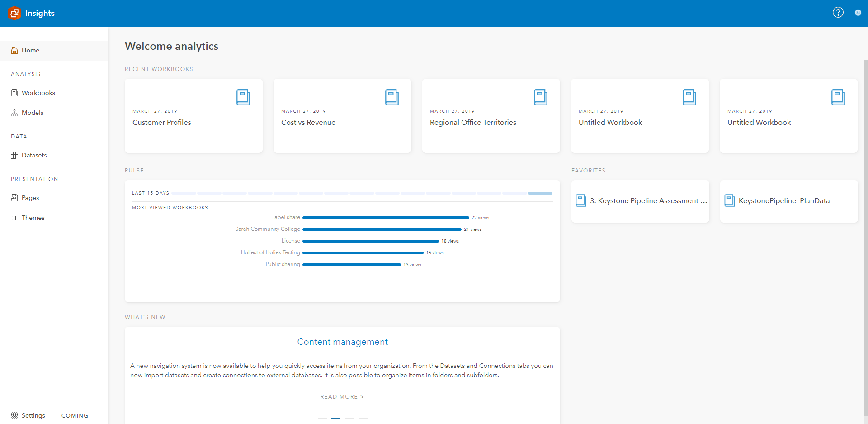This screenshot has height=424, width=868.
Task: Click the Models icon in sidebar
Action: tap(14, 113)
